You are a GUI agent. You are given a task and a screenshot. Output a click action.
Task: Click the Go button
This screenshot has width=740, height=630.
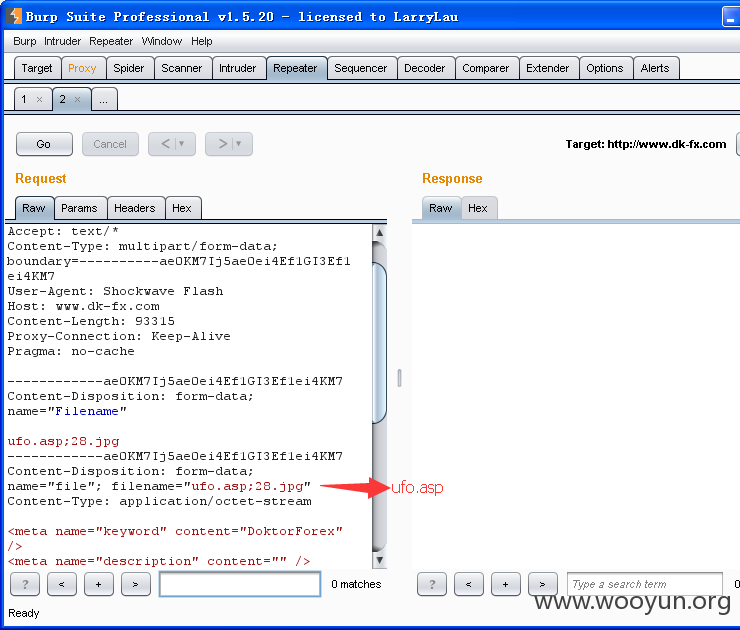[44, 144]
